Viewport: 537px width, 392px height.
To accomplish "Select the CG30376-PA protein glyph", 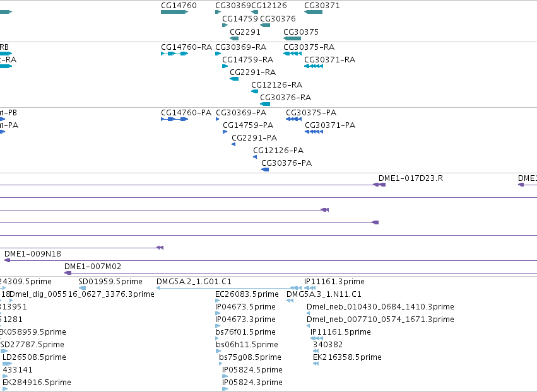I will point(265,170).
